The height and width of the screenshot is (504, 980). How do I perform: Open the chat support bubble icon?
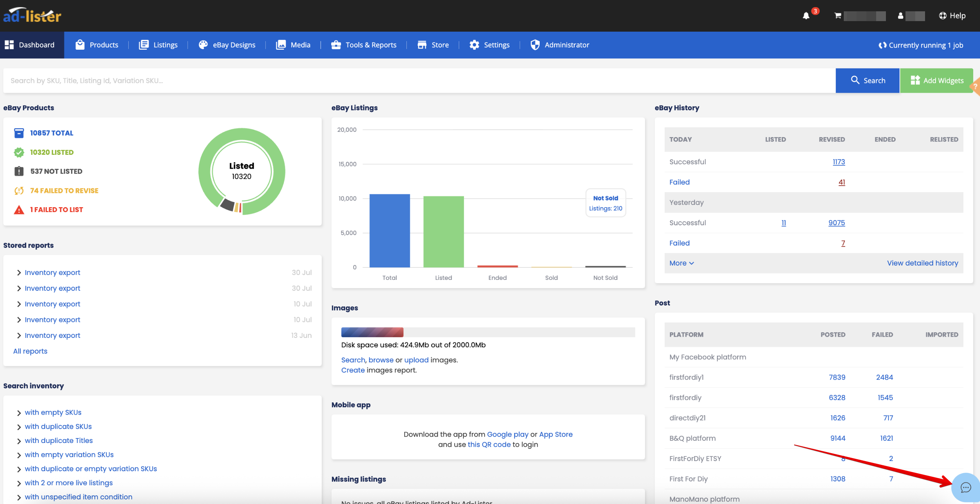point(965,487)
